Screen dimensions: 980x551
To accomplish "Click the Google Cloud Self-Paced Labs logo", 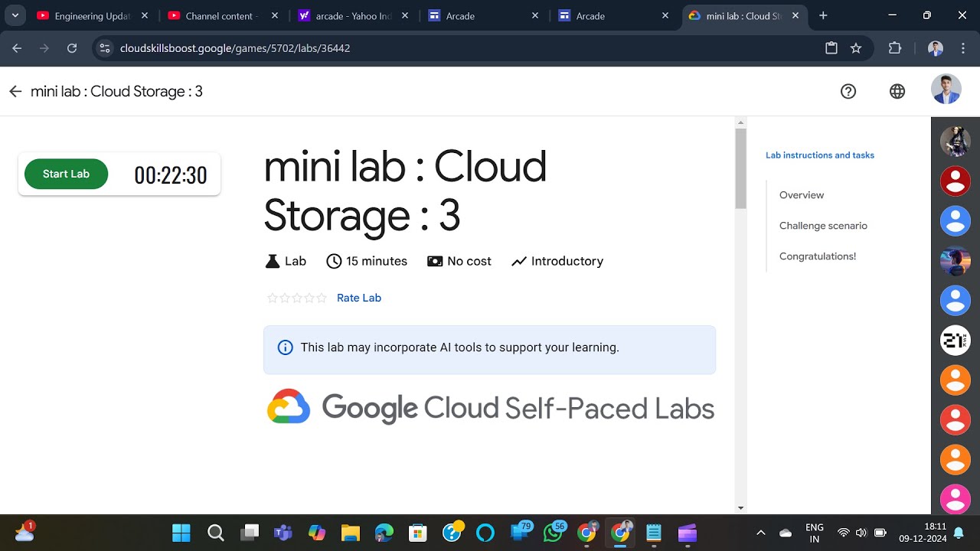I will (490, 407).
